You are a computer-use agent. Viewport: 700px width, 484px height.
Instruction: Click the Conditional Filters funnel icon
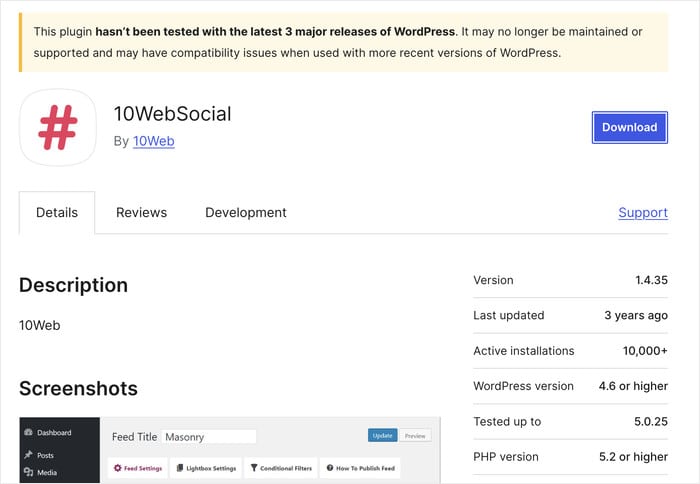[x=254, y=468]
